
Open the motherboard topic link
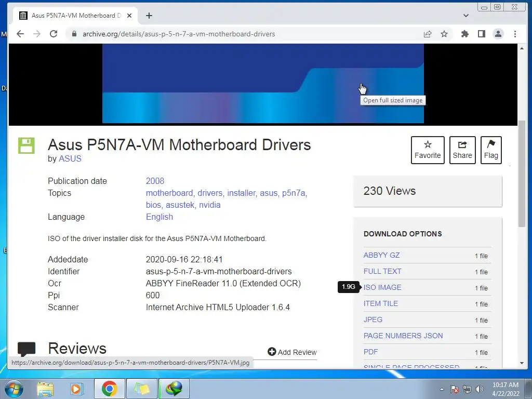(169, 193)
